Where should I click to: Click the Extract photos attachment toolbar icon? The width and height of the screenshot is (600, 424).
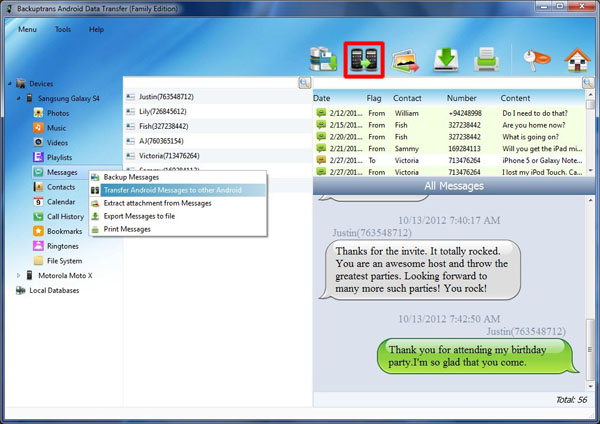pyautogui.click(x=405, y=60)
